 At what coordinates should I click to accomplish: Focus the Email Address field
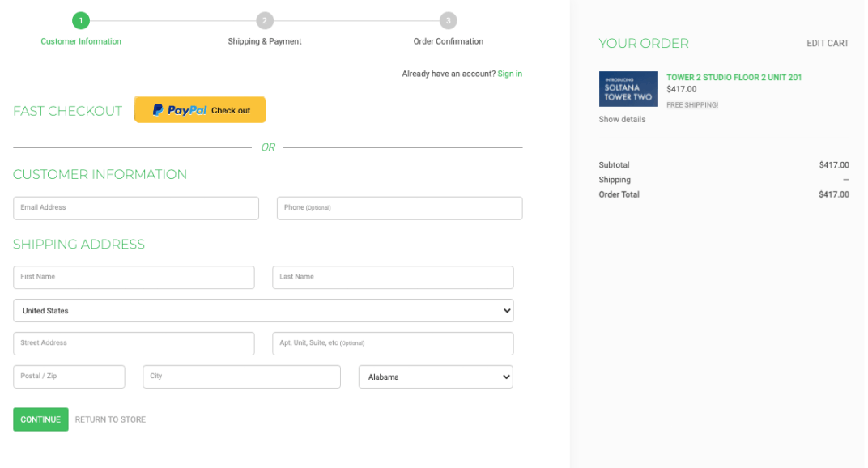coord(136,208)
